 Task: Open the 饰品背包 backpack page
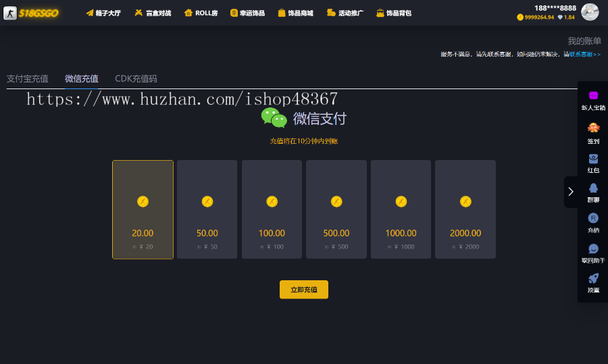click(x=394, y=14)
